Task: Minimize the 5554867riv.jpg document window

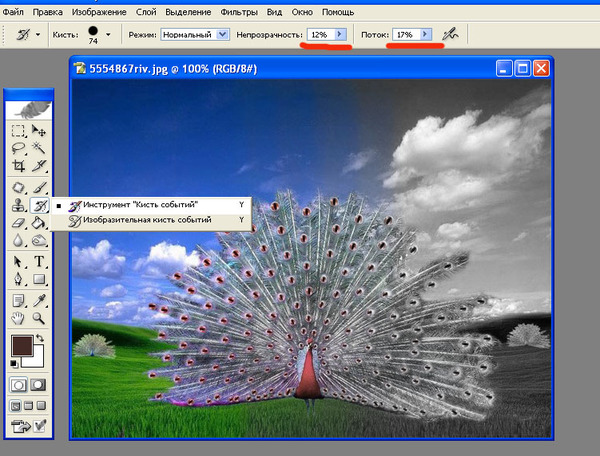Action: [504, 69]
